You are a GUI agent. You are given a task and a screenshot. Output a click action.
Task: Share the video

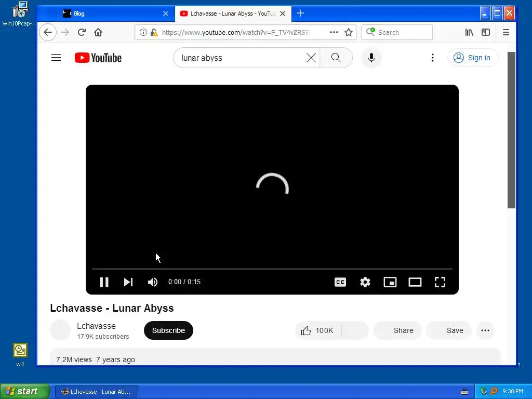pos(397,330)
